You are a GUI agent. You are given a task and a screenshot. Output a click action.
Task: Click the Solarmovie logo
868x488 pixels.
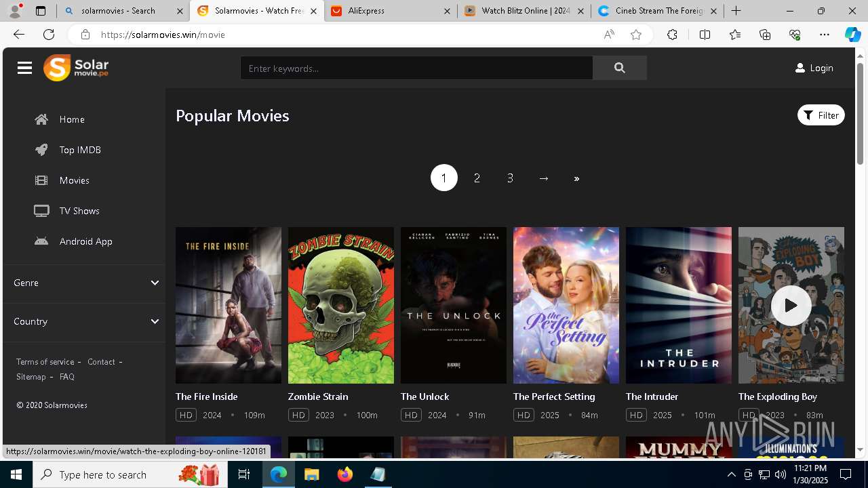[x=76, y=68]
